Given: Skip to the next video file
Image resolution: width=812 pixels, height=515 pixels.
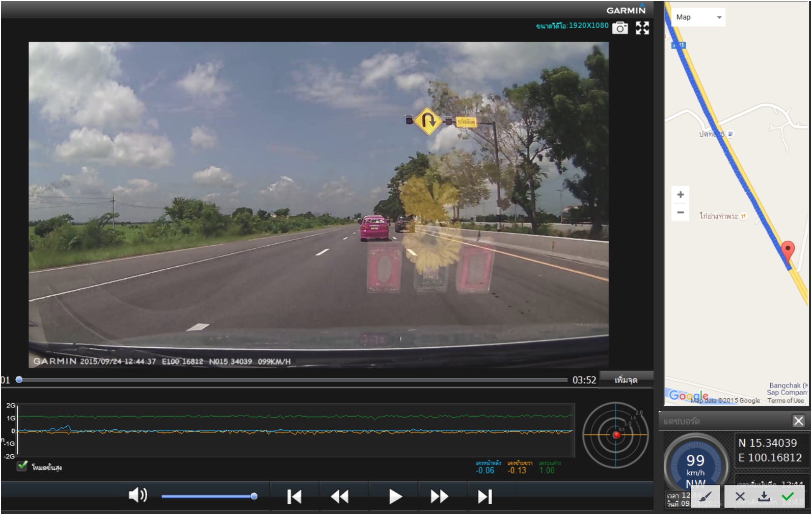Looking at the screenshot, I should point(485,497).
